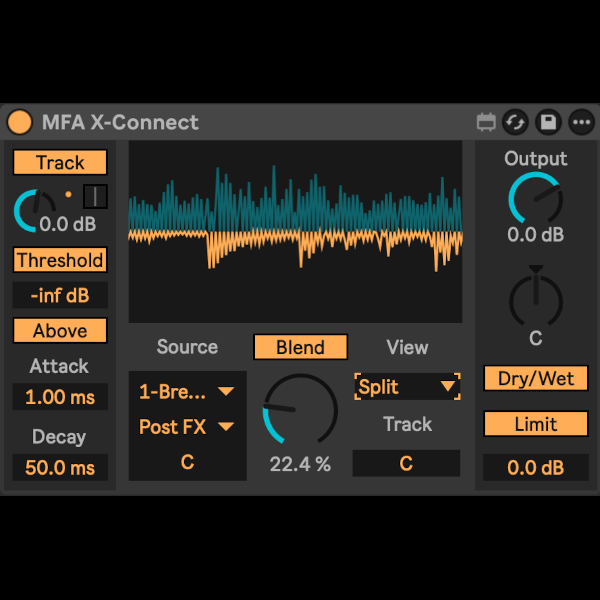Screen dimensions: 600x600
Task: Toggle the Threshold button
Action: [60, 260]
